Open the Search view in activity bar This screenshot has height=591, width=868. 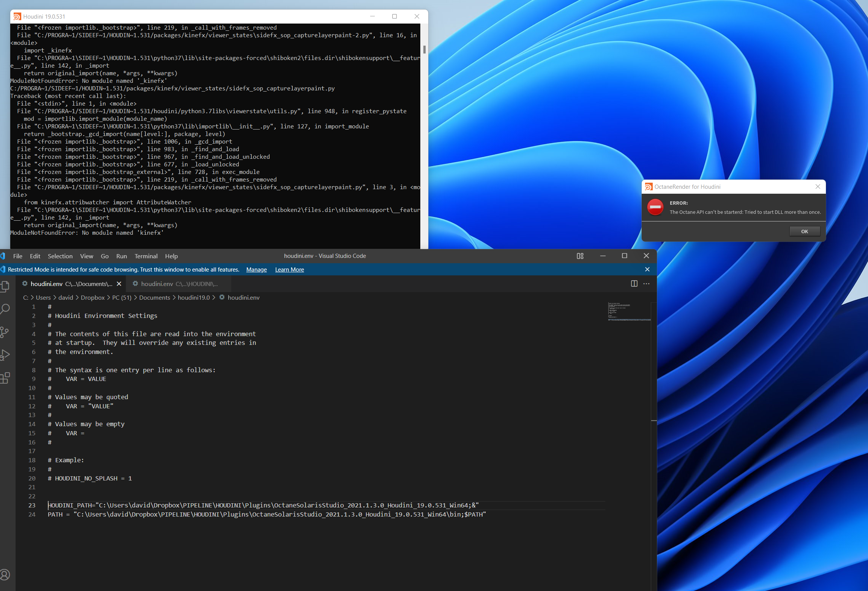(5, 309)
